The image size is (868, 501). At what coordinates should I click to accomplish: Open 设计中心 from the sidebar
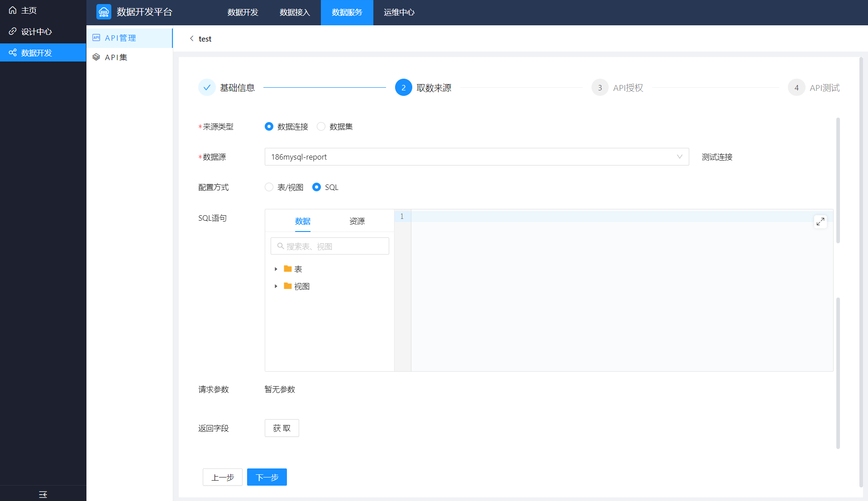point(36,32)
